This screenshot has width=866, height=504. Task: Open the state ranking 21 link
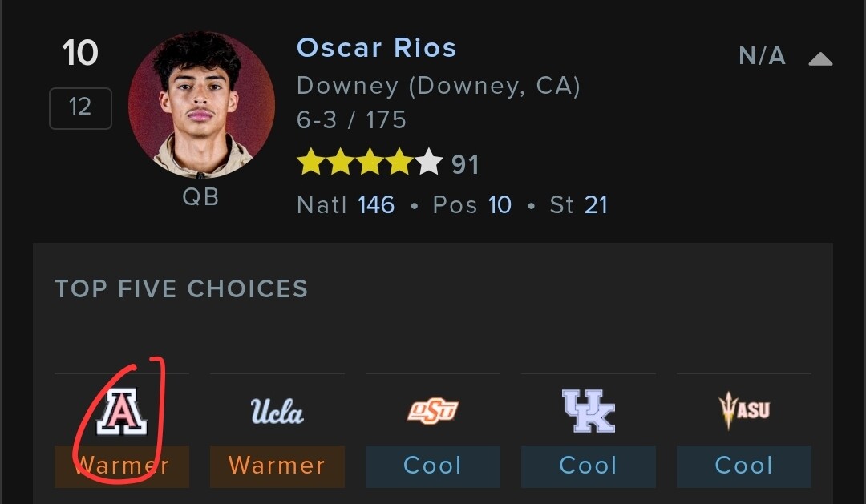pyautogui.click(x=596, y=205)
